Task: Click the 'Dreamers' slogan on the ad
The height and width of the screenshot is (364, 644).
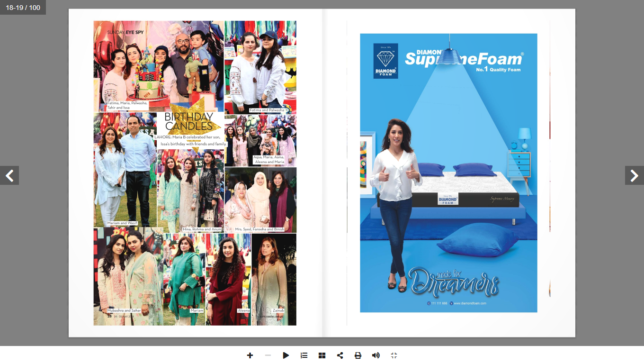Action: click(x=454, y=282)
